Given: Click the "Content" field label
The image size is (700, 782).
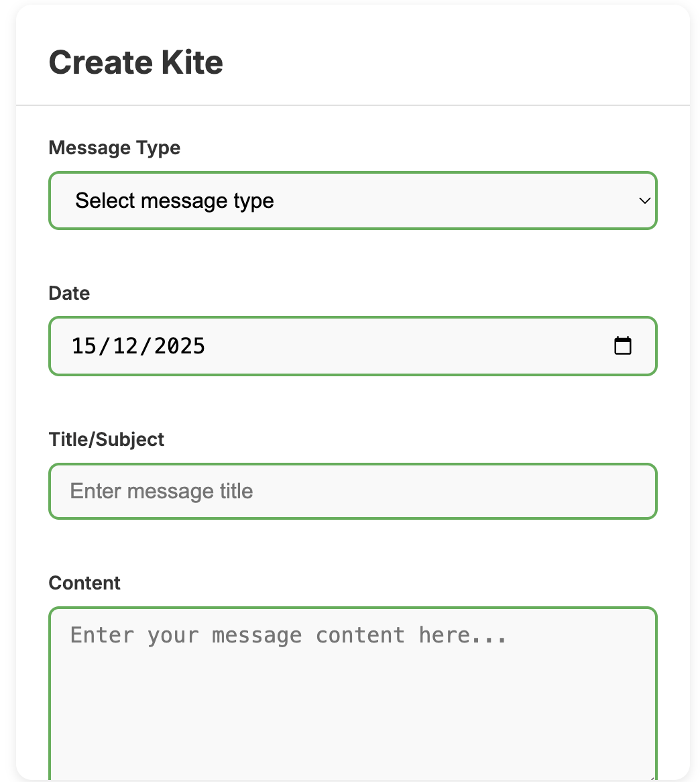Looking at the screenshot, I should click(x=84, y=583).
